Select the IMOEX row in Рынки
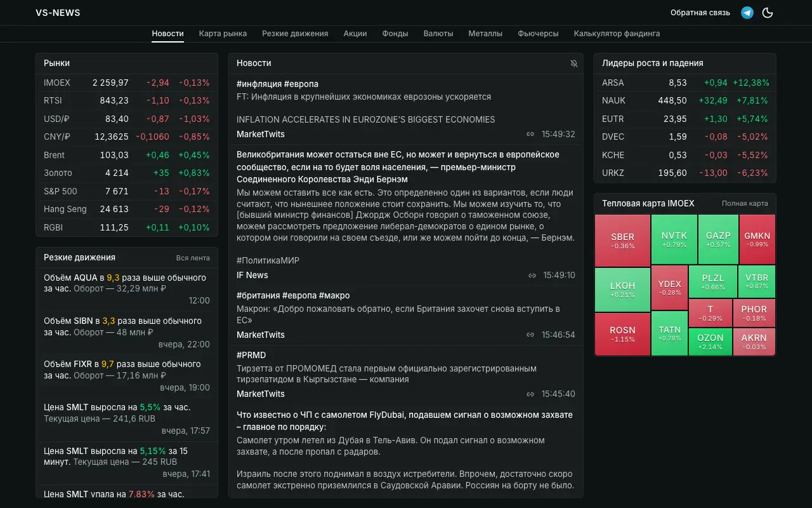812x508 pixels. 127,83
